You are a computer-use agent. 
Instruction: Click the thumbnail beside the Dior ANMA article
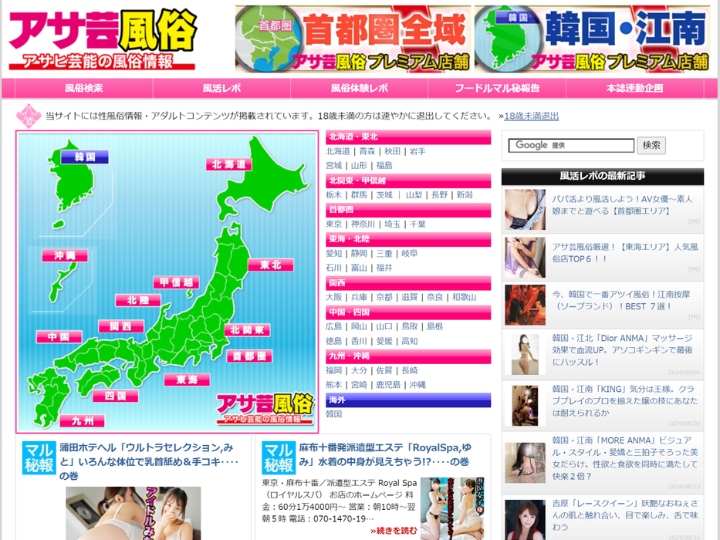point(525,354)
